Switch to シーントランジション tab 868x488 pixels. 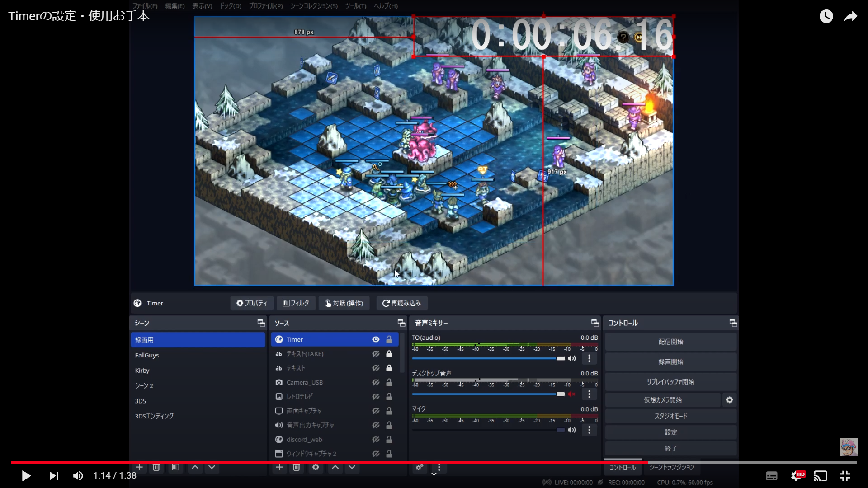click(x=672, y=467)
